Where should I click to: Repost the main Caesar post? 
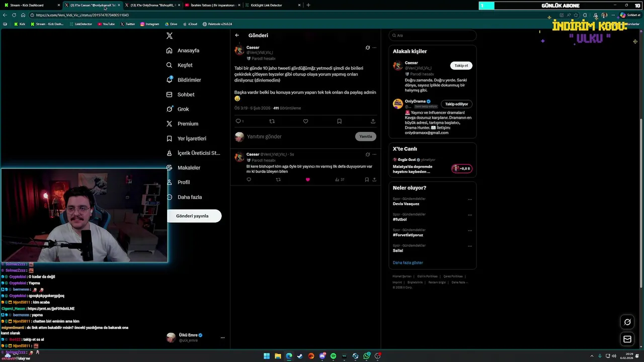272,121
